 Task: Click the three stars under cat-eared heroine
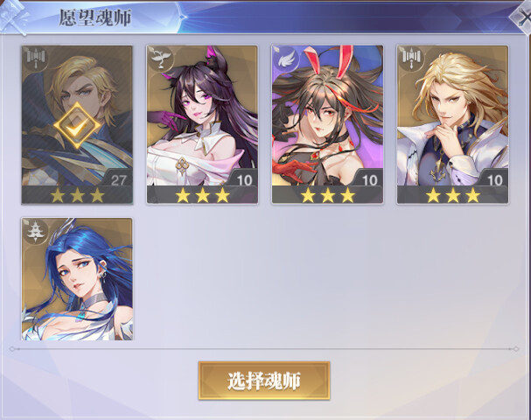(202, 195)
